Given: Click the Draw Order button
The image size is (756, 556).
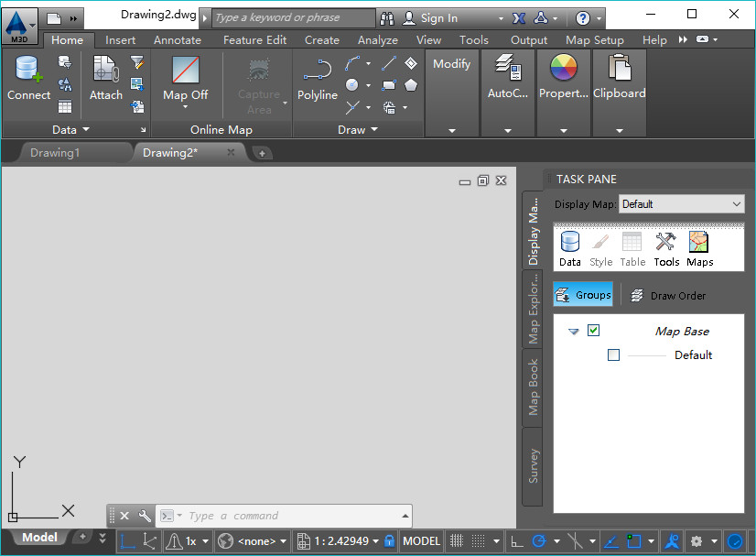Looking at the screenshot, I should coord(668,295).
